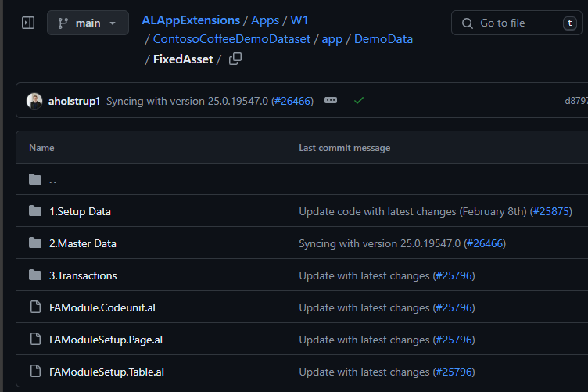This screenshot has width=588, height=392.
Task: Open the Syncing with version 25.0.19547.0 commit message
Action: tap(187, 101)
